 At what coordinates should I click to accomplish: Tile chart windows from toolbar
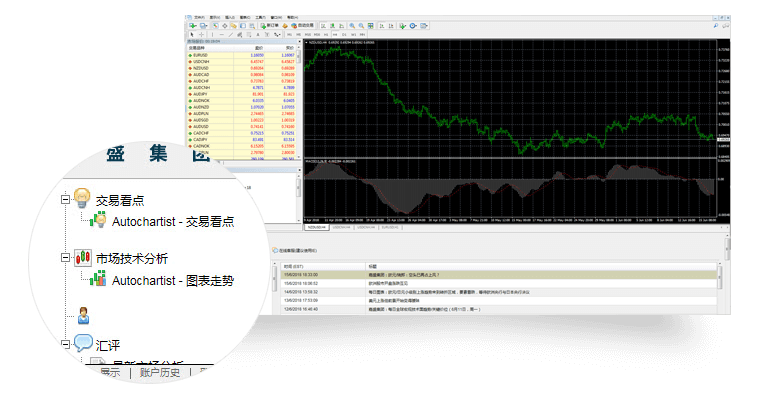370,26
